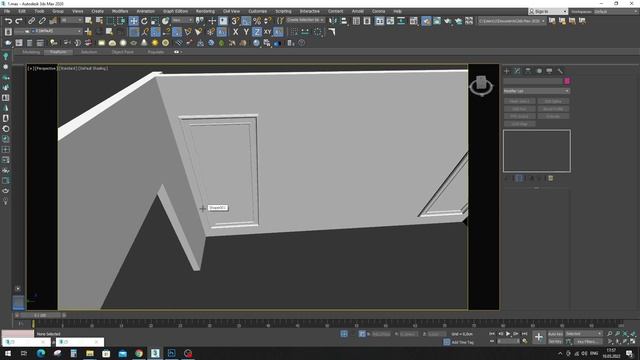Click the Corona sun light icon
This screenshot has height=360, width=640.
tap(155, 43)
